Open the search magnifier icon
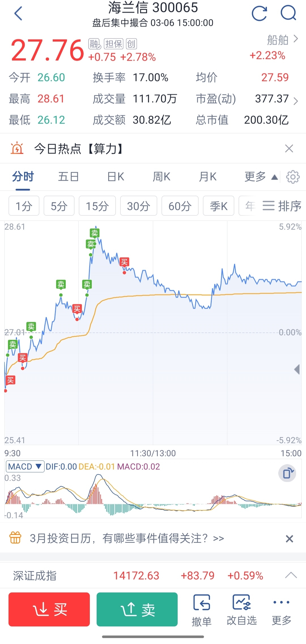The image size is (306, 644). pos(288,13)
